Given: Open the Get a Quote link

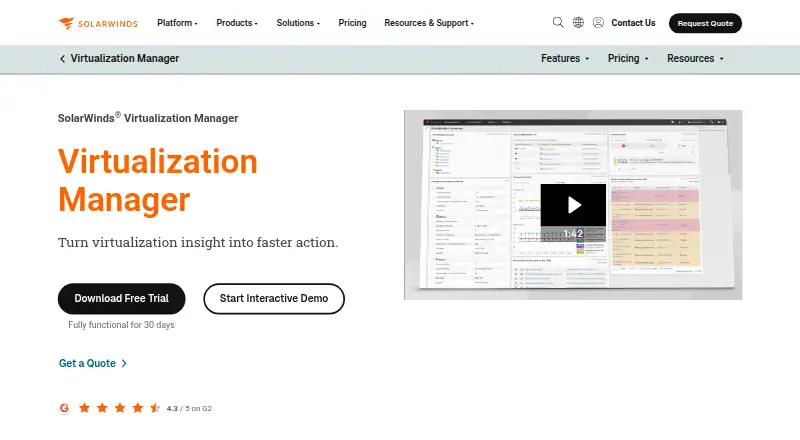Looking at the screenshot, I should coord(92,363).
